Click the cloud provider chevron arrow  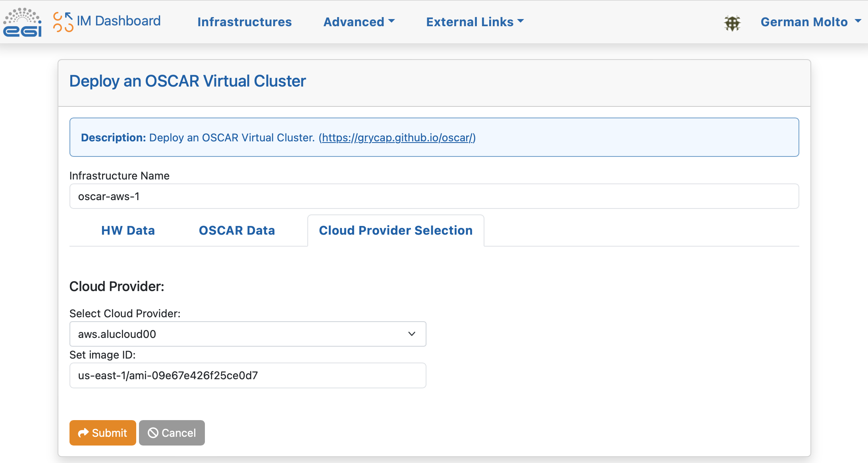[412, 334]
